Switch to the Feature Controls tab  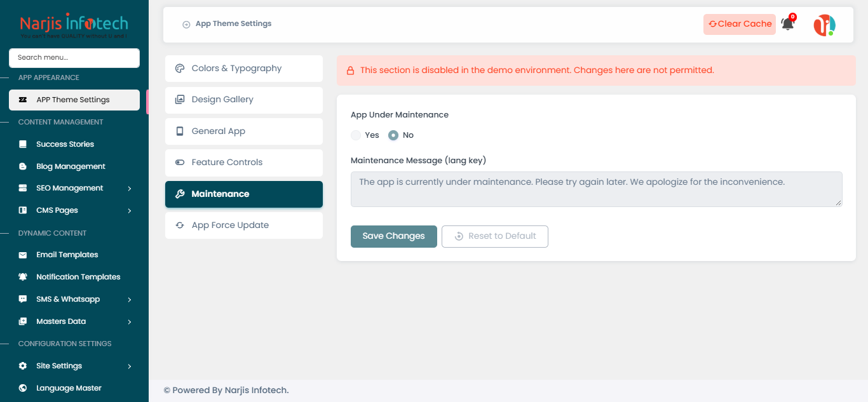tap(244, 163)
